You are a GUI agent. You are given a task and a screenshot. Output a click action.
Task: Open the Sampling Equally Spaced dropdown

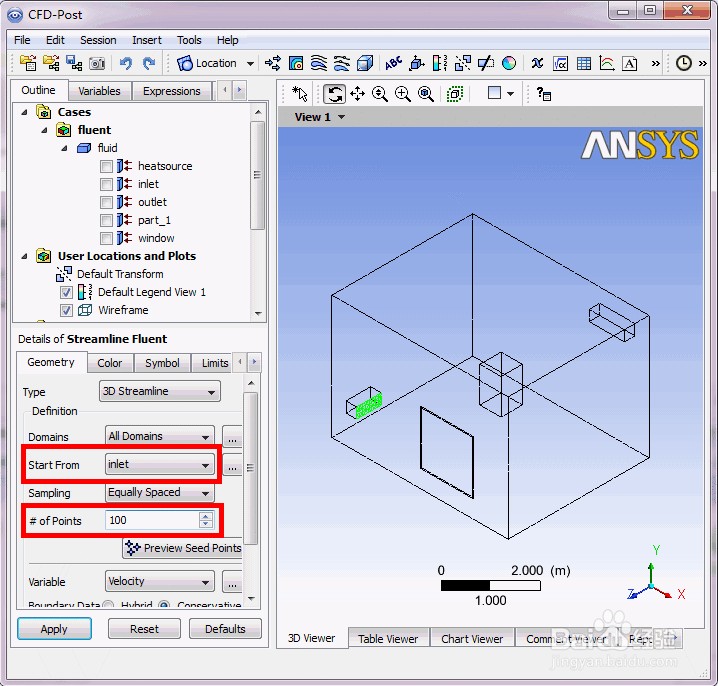159,493
